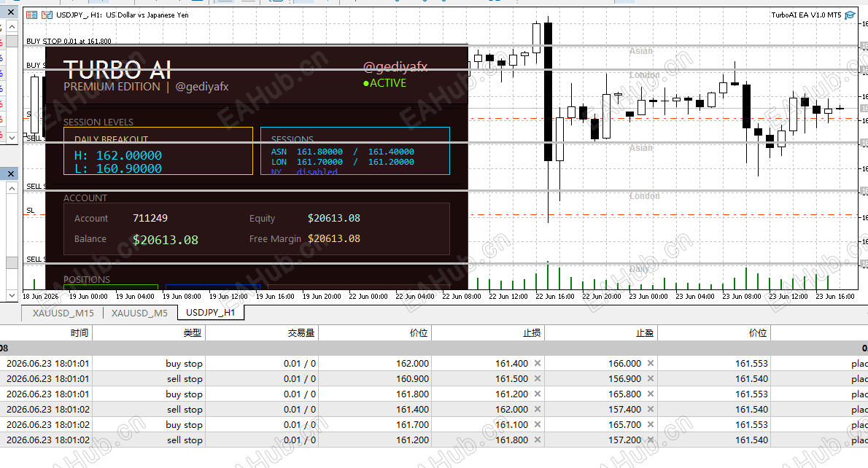Click the Free Margin value $20613.08

tap(334, 238)
